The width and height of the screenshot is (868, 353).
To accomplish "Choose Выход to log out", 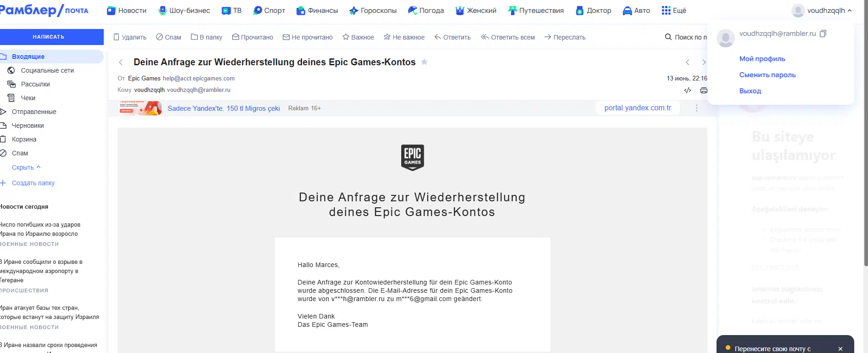I will (750, 91).
